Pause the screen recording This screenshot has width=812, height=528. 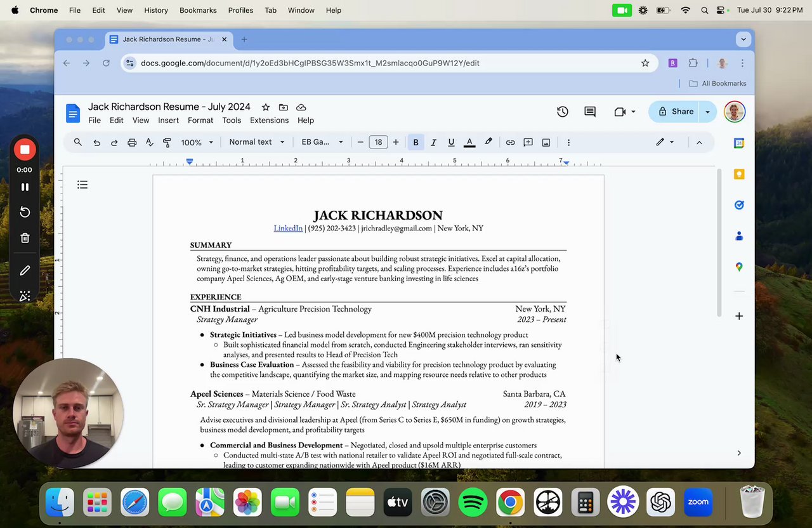(x=25, y=187)
